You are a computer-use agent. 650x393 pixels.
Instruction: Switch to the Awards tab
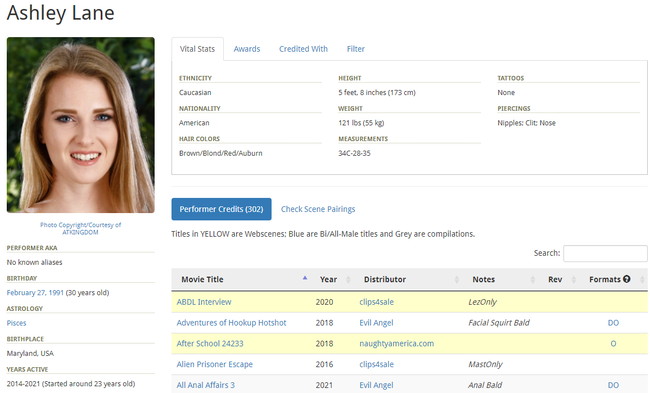pyautogui.click(x=247, y=49)
